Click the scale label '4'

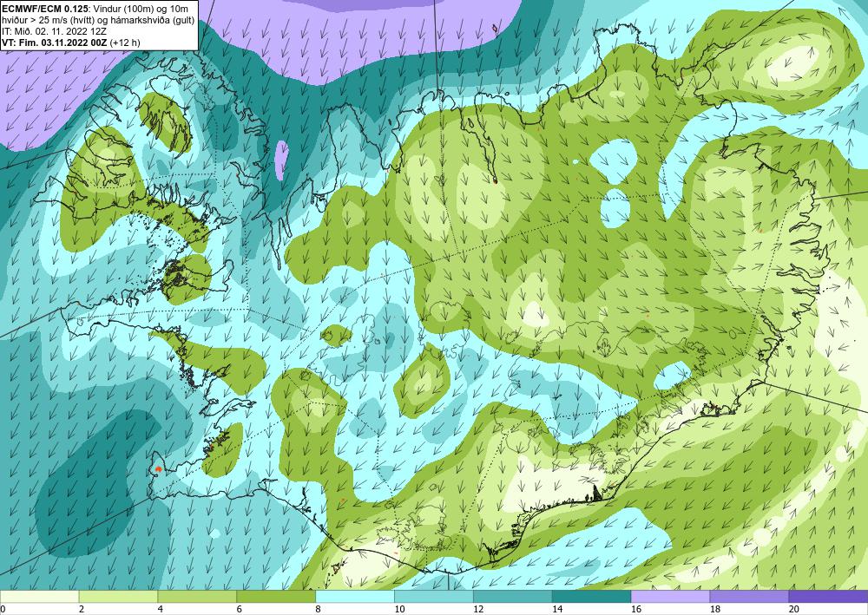160,610
